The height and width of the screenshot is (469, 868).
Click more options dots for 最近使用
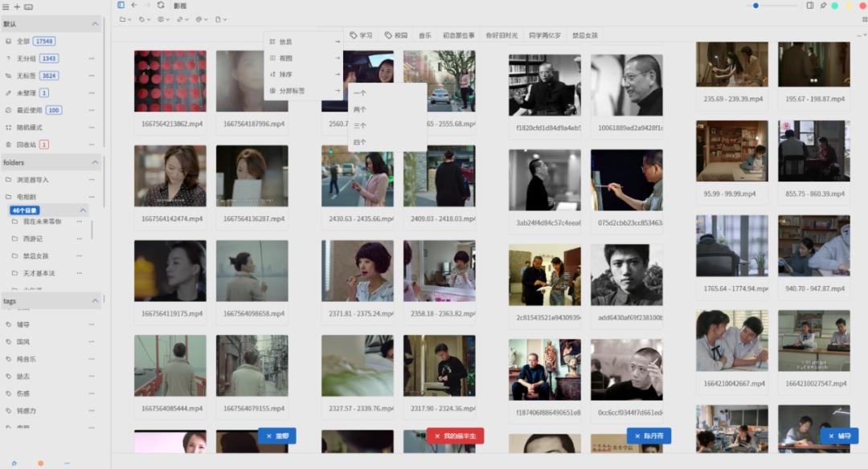pyautogui.click(x=92, y=110)
